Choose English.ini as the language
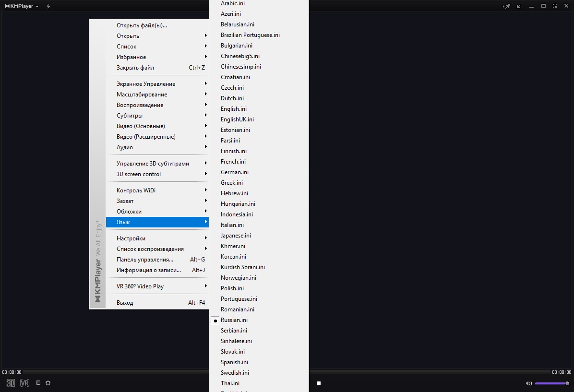 click(233, 109)
